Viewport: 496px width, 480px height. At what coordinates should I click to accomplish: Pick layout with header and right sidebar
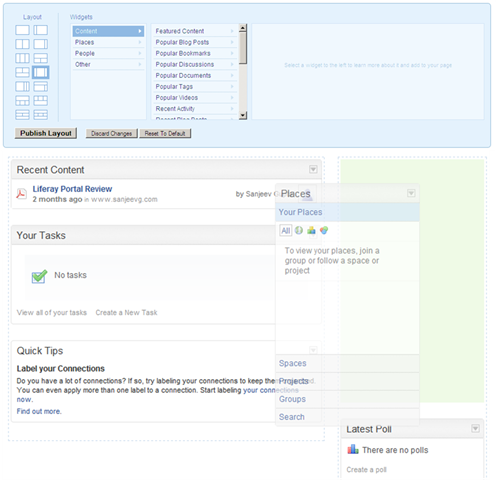click(41, 87)
